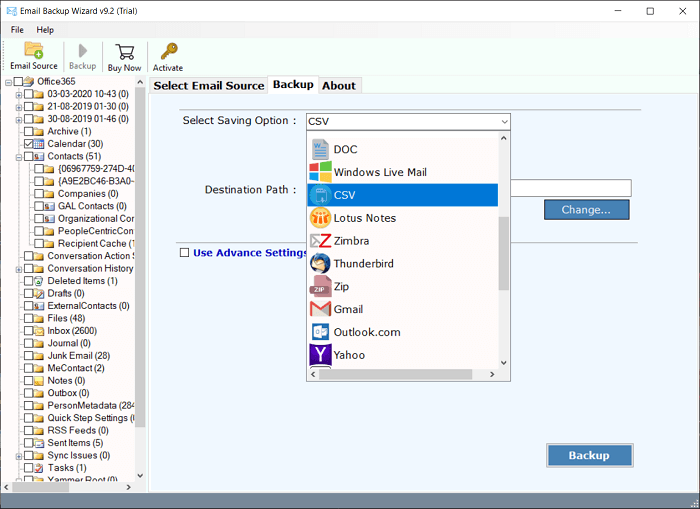This screenshot has height=509, width=700.
Task: Collapse the Office365 tree node
Action: 8,82
